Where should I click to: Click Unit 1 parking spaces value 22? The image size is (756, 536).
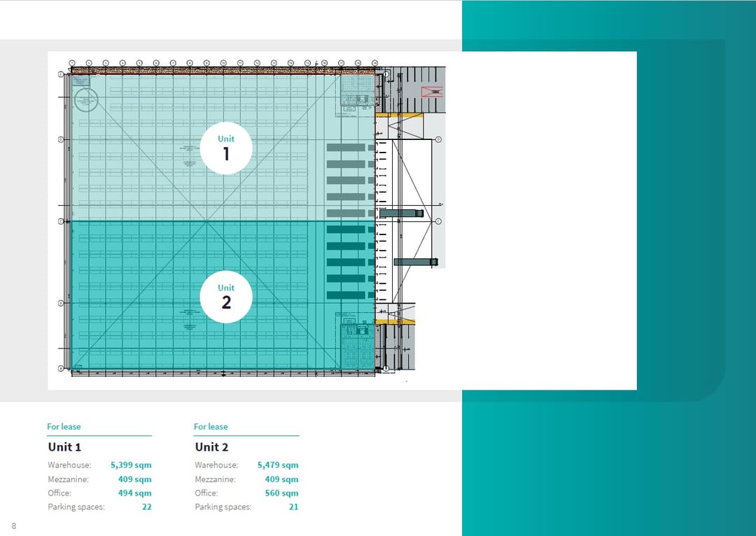point(147,507)
